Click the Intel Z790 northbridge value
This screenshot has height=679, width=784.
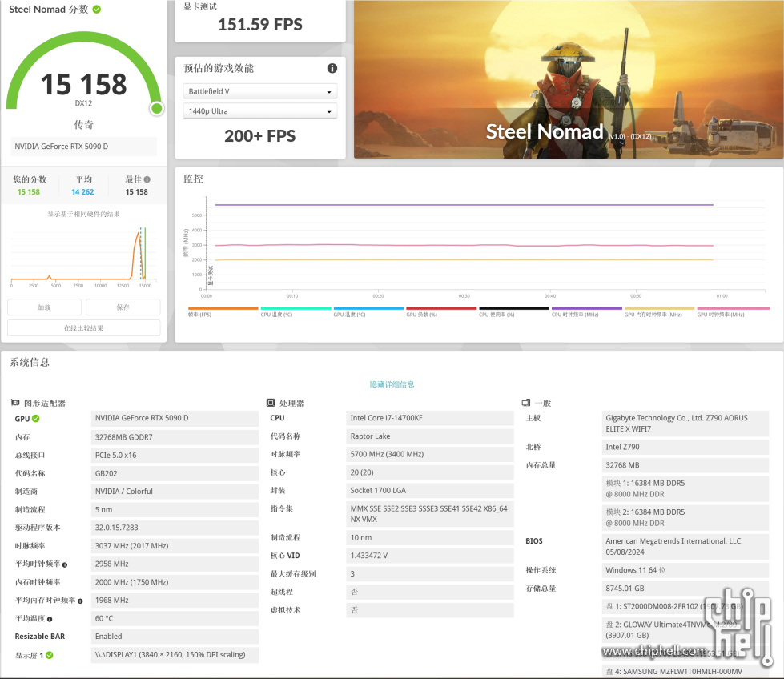685,447
